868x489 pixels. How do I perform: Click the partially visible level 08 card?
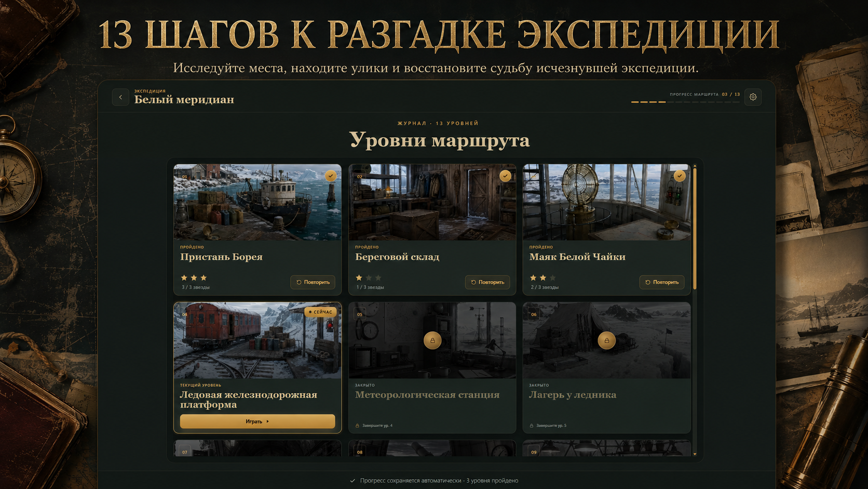(432, 448)
